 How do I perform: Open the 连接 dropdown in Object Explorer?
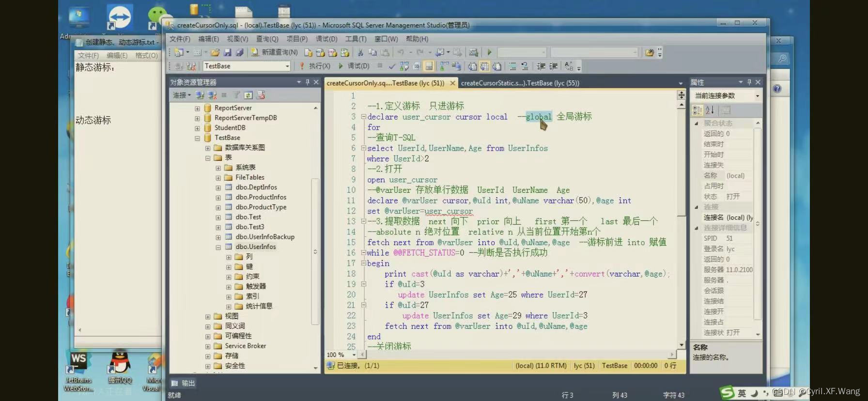coord(182,95)
